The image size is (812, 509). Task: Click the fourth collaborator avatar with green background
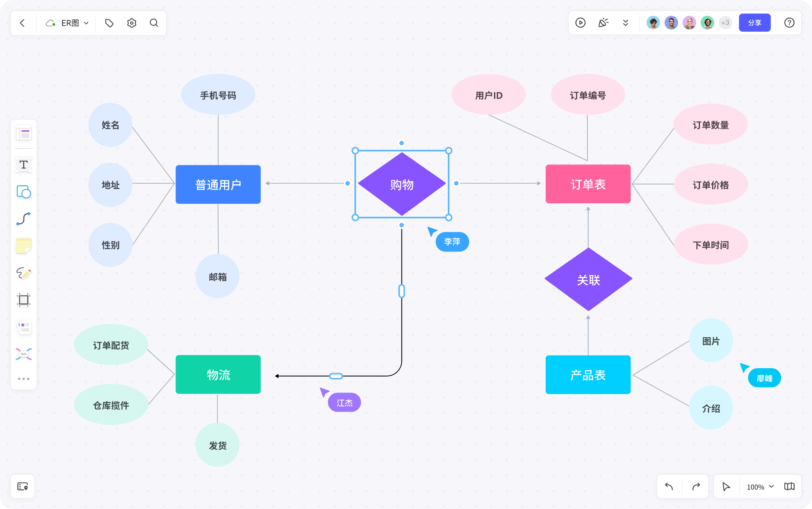pyautogui.click(x=707, y=23)
